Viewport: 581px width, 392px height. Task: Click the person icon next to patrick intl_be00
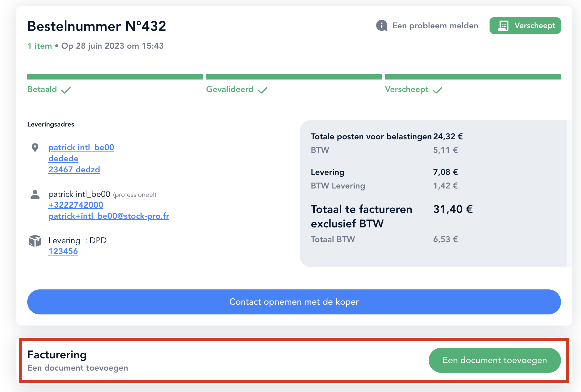tap(35, 195)
